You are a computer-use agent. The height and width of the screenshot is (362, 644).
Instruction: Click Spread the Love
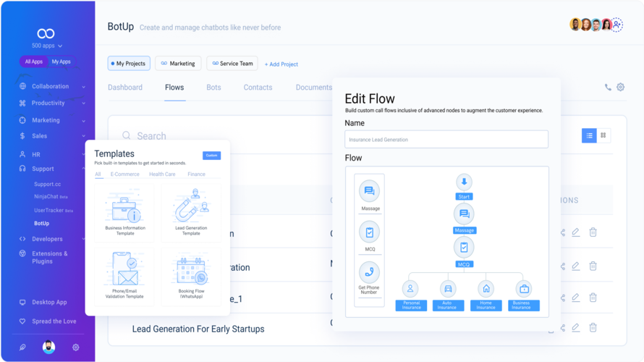click(x=48, y=321)
